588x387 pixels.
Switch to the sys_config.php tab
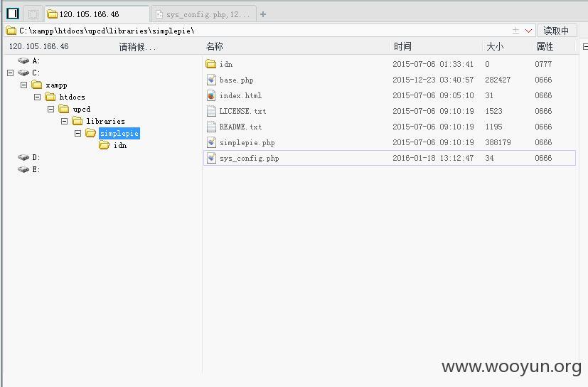(203, 14)
